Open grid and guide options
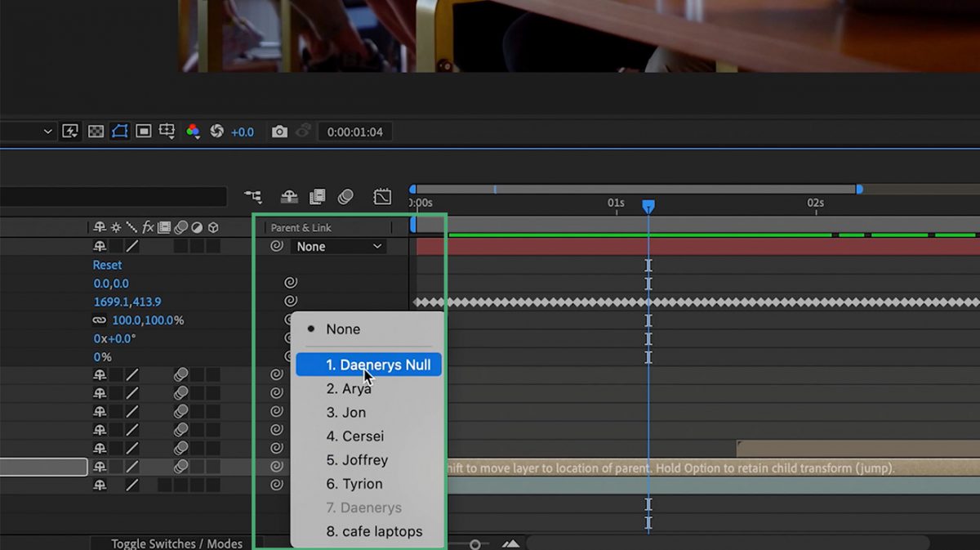 click(167, 132)
